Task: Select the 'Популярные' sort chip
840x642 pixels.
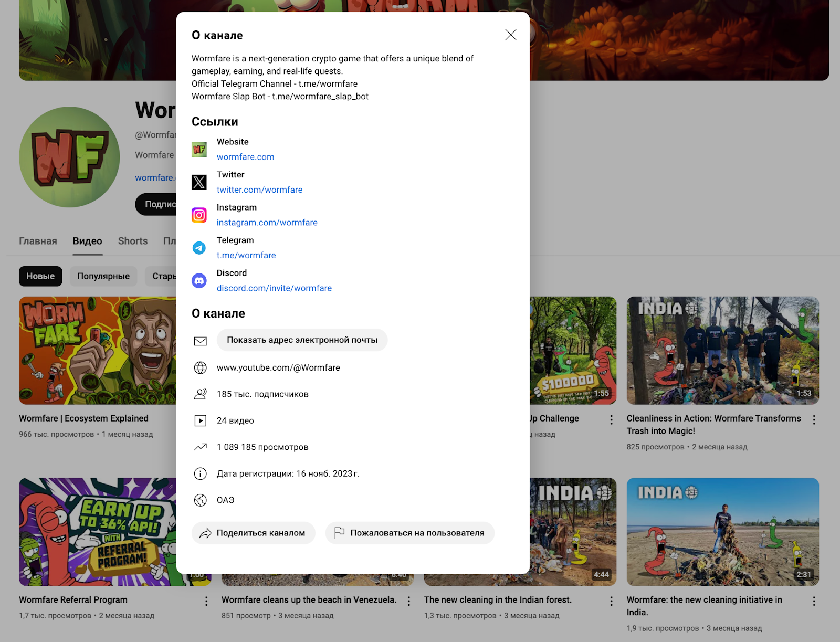Action: 103,276
